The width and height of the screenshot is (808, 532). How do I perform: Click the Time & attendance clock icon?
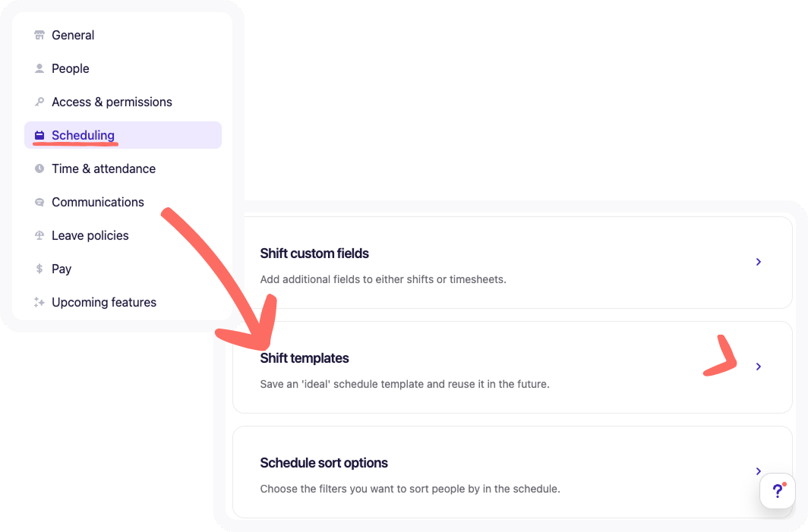pos(39,168)
